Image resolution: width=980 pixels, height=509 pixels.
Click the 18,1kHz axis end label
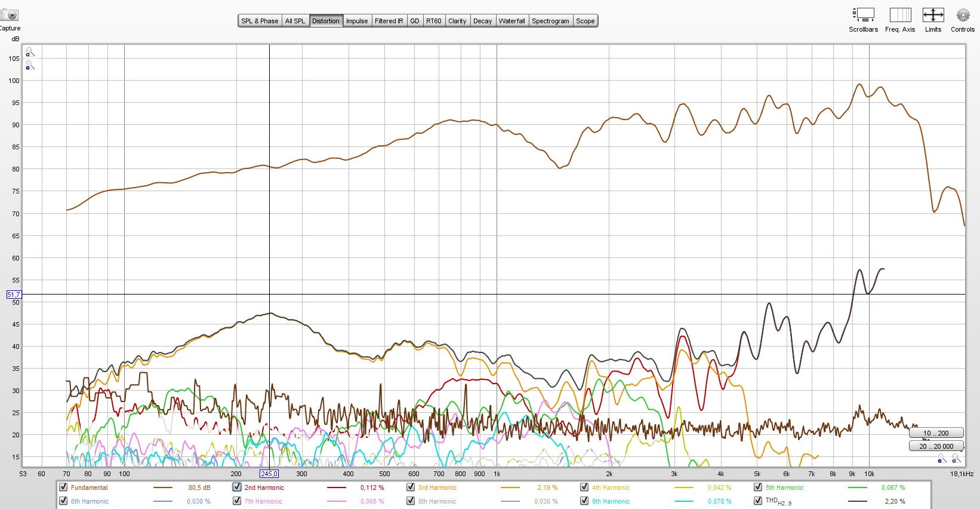click(x=962, y=474)
